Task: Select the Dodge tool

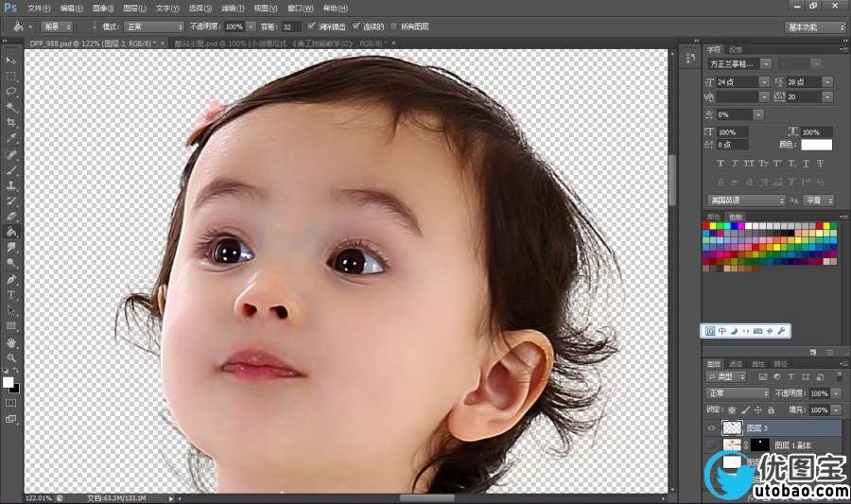Action: pos(10,263)
